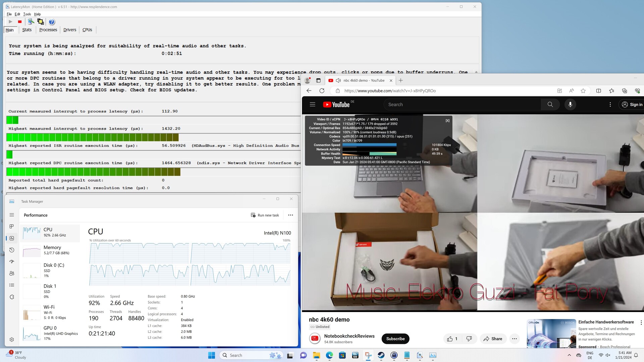Click the grid-with-plus icon in address bar

pyautogui.click(x=559, y=91)
